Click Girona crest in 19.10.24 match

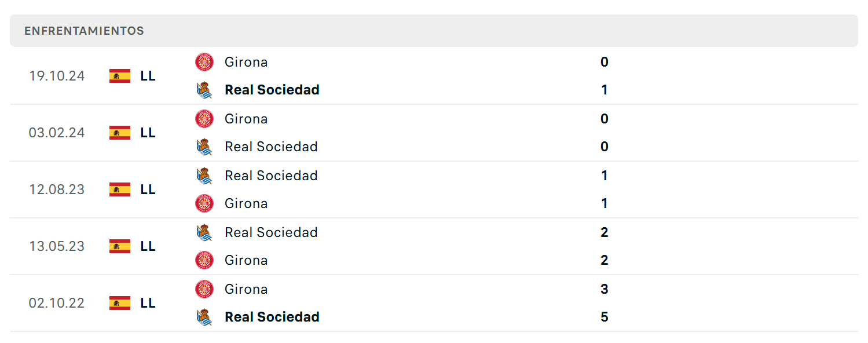pos(204,62)
